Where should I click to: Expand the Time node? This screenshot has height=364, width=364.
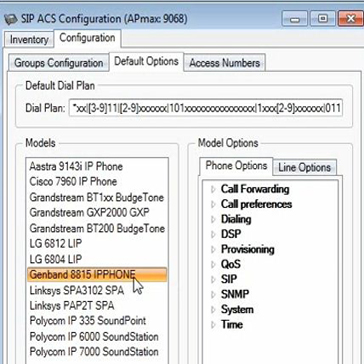click(x=213, y=325)
